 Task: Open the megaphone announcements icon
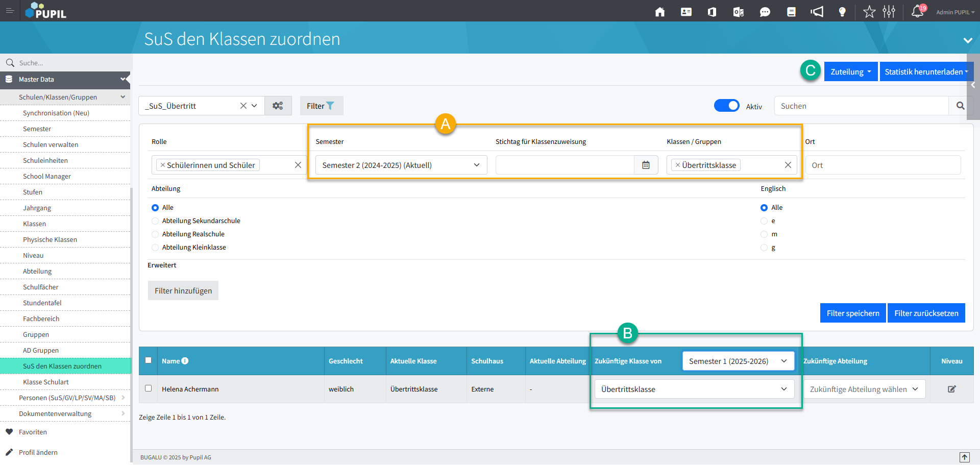point(817,12)
